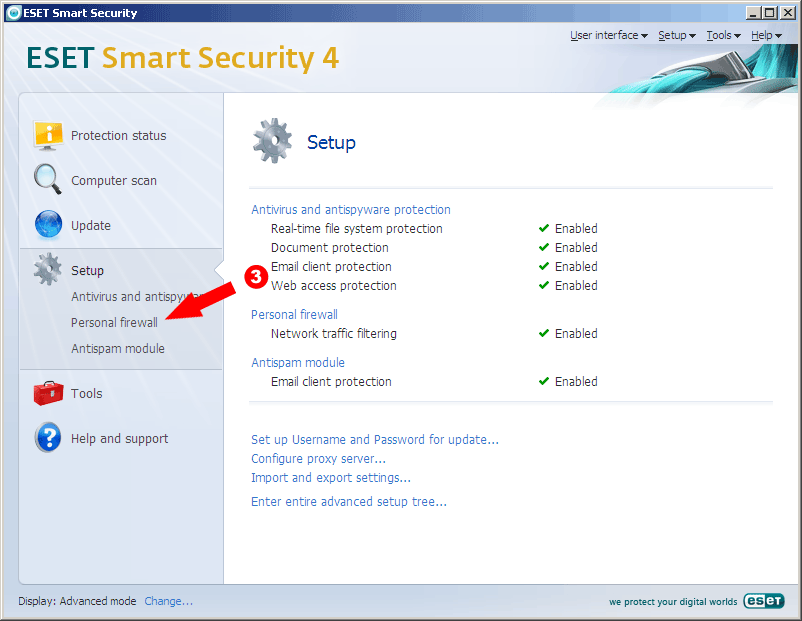
Task: Open Personal firewall sidebar subitem
Action: pos(115,323)
